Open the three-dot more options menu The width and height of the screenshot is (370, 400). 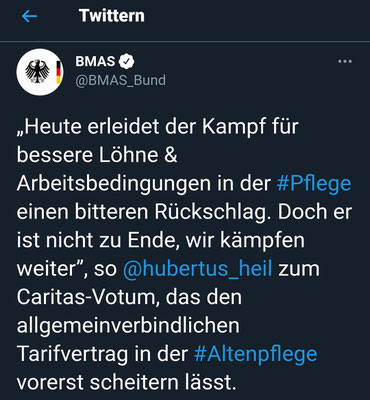click(345, 61)
